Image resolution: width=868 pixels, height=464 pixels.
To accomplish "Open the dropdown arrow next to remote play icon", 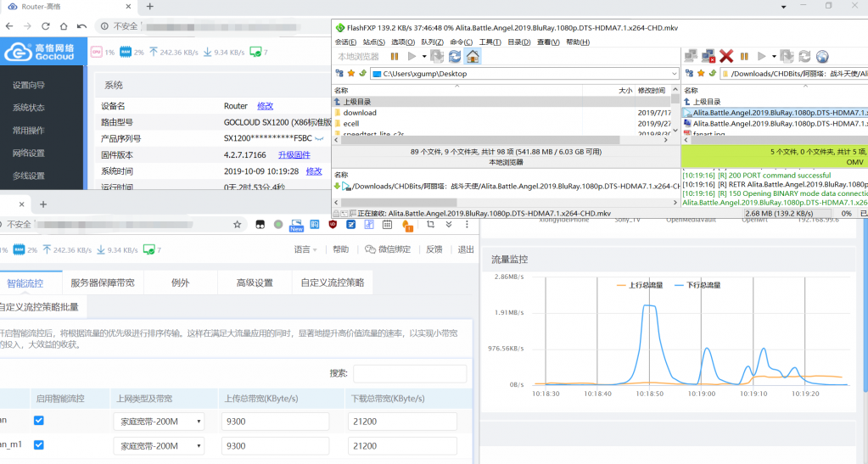I will [x=774, y=57].
